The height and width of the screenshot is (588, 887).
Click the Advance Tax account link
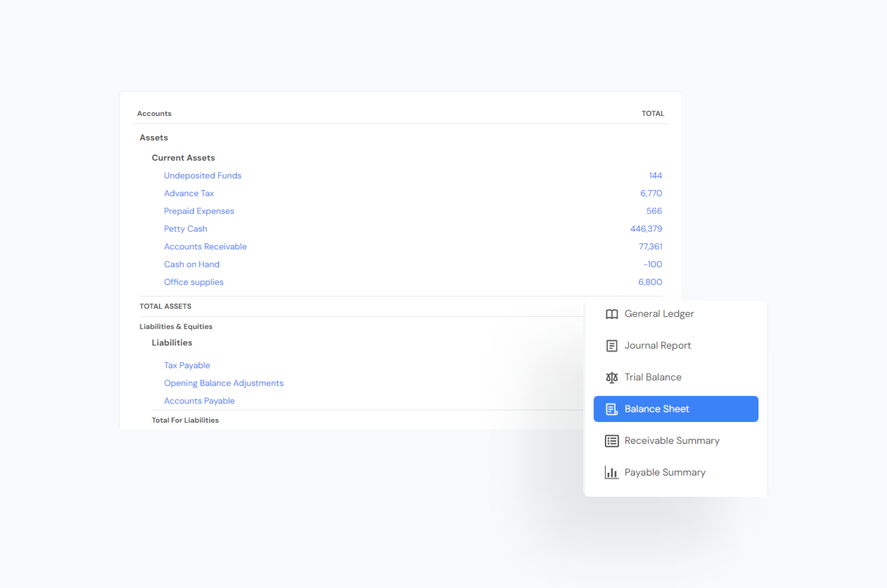click(x=188, y=194)
